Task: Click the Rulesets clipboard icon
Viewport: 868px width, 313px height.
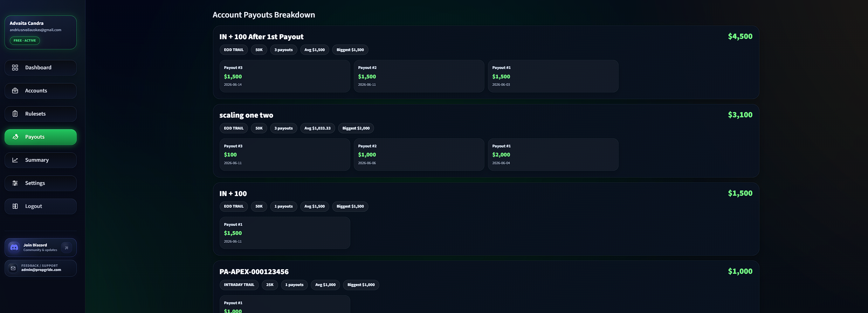Action: point(15,114)
